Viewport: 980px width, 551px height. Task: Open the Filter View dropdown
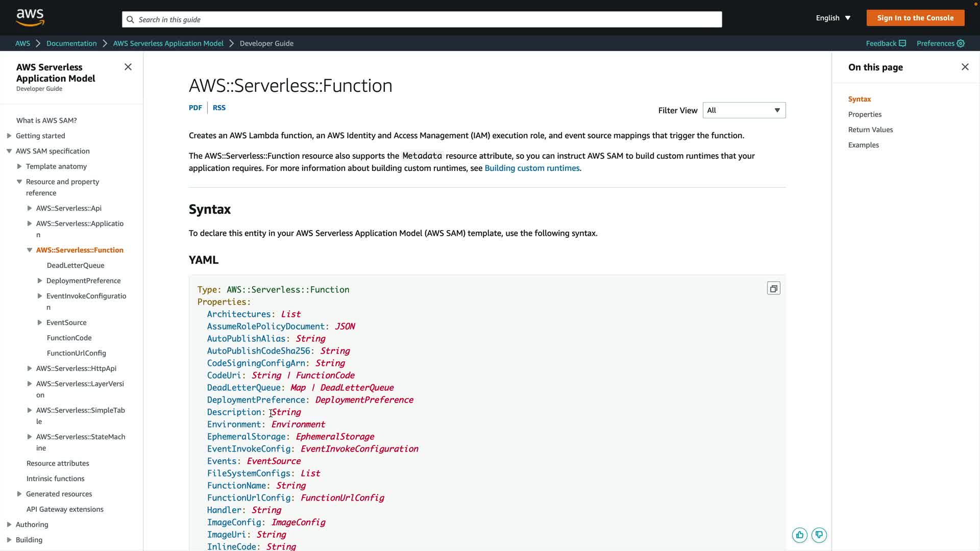pos(744,110)
